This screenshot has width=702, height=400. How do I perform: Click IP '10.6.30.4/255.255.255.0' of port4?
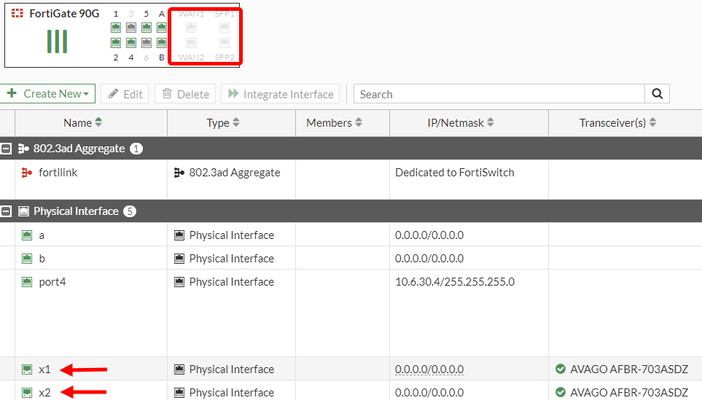(455, 282)
